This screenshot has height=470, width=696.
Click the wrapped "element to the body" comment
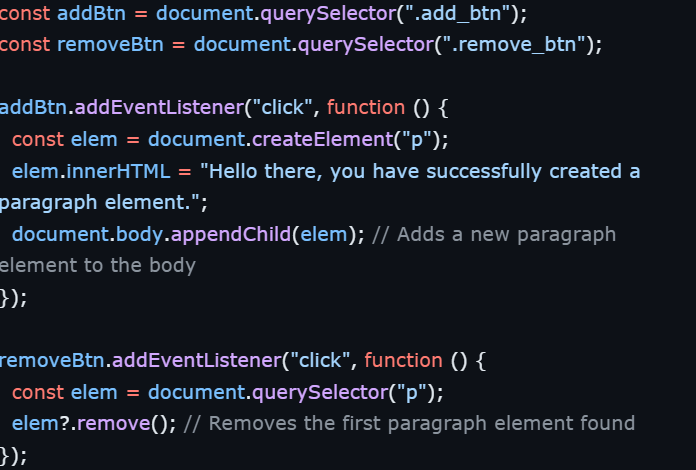pos(97,265)
